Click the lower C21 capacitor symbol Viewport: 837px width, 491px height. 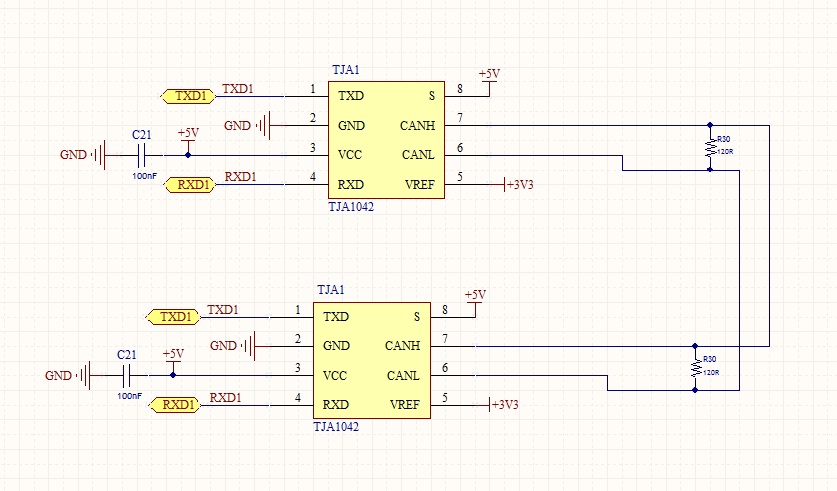[x=127, y=376]
